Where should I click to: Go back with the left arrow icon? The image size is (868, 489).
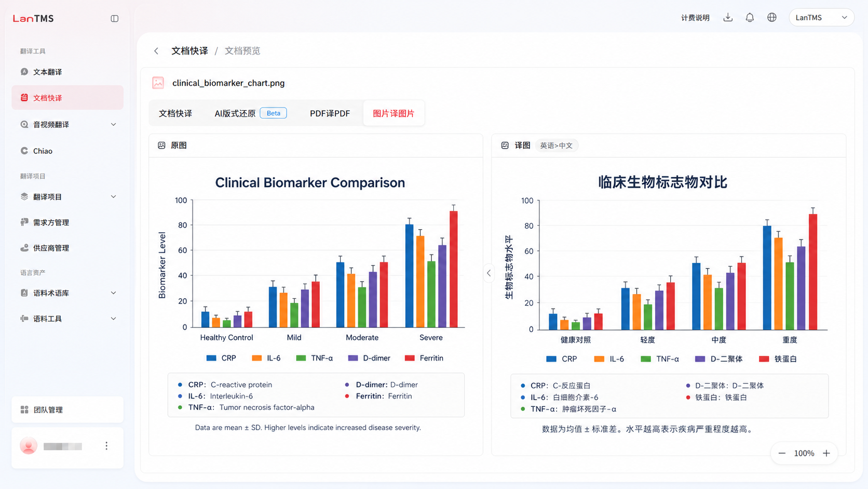pyautogui.click(x=156, y=51)
